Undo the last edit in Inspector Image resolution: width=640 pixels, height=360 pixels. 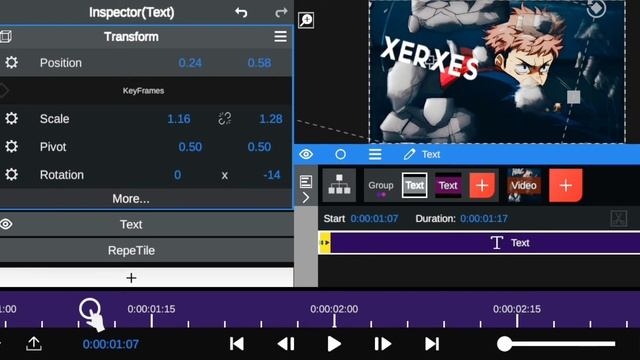[241, 12]
